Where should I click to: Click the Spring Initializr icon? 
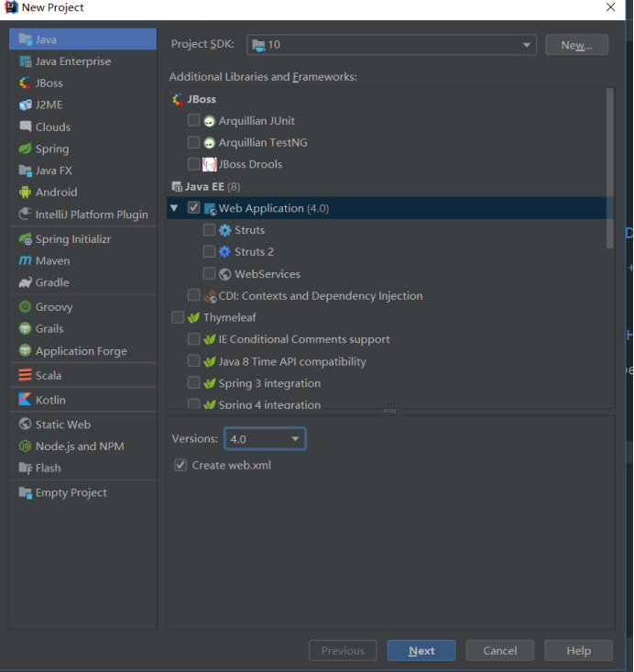25,238
